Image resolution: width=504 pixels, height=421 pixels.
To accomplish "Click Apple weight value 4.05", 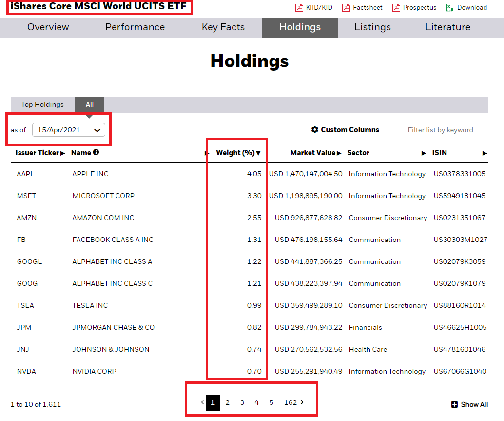I will 254,174.
